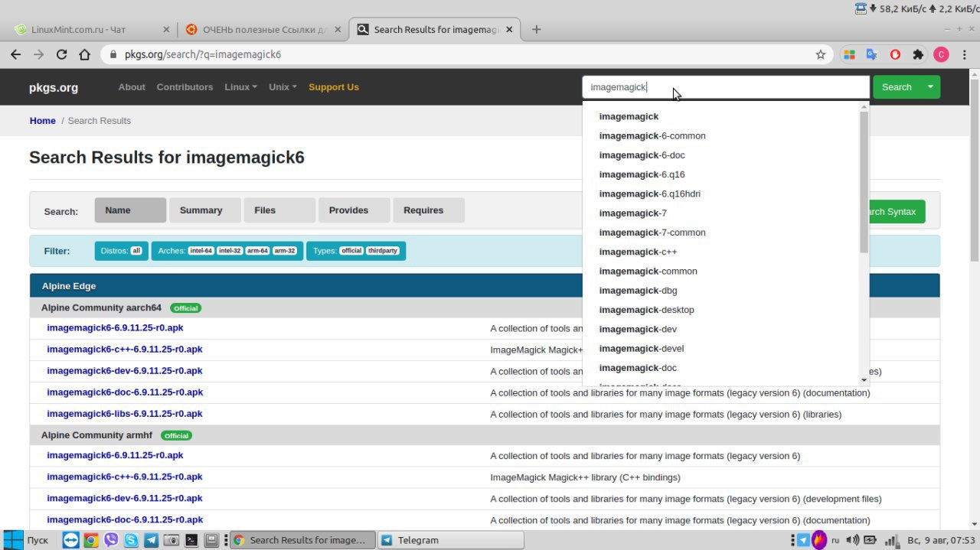This screenshot has height=550, width=980.
Task: Switch keyboard layout via ru indicator
Action: pos(835,540)
